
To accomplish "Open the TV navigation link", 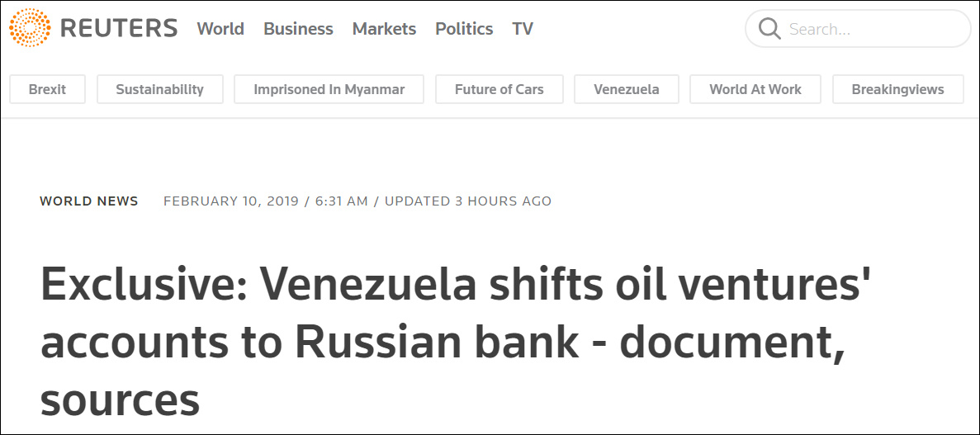I will click(x=523, y=29).
